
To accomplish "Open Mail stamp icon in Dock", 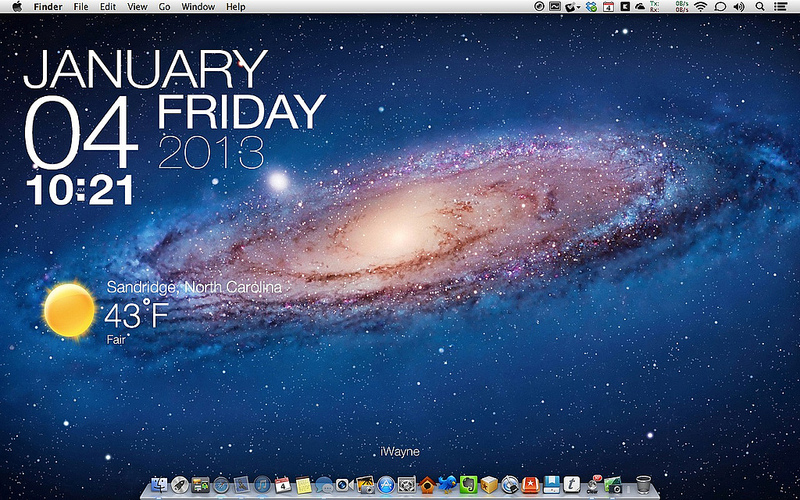I will (x=241, y=485).
